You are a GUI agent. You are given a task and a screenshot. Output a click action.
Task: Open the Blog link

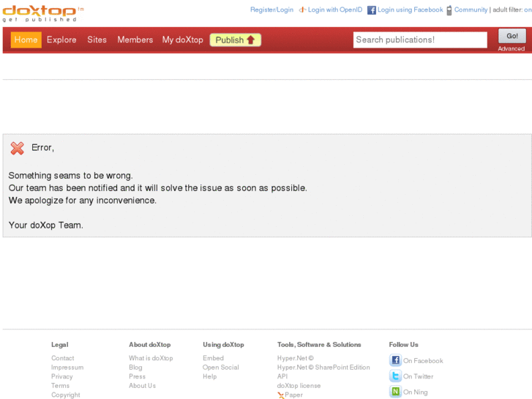click(x=135, y=367)
